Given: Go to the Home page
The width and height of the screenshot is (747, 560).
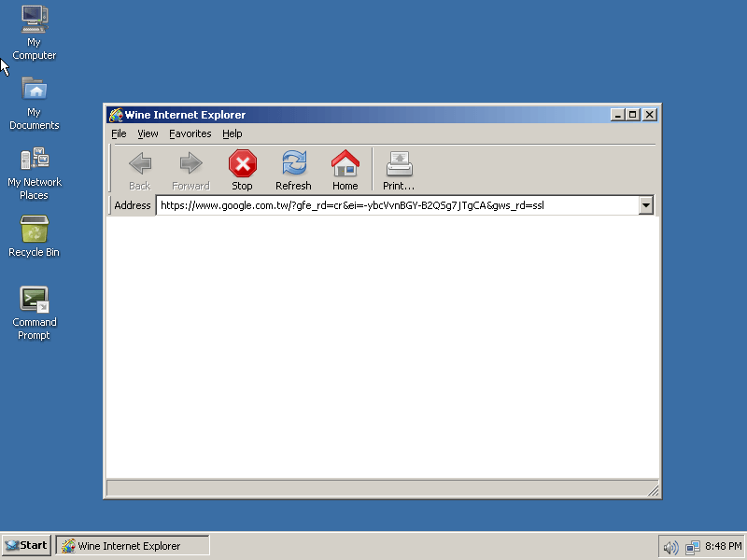Looking at the screenshot, I should (345, 171).
